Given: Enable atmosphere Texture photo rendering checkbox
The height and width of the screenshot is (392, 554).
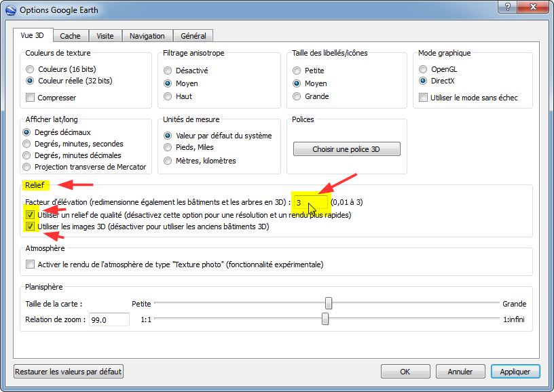Looking at the screenshot, I should [x=30, y=264].
